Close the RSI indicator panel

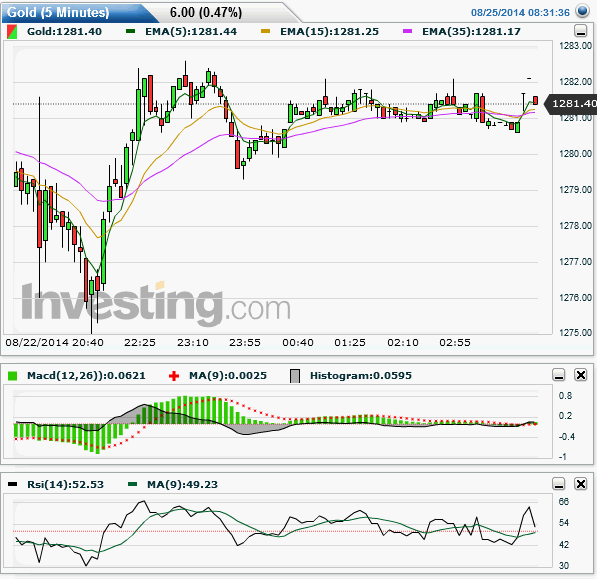tap(581, 484)
